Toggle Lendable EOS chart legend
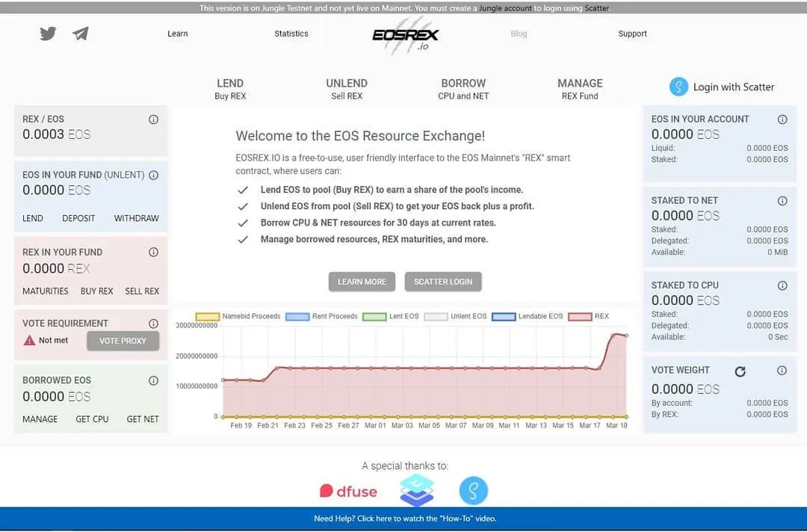 click(x=528, y=316)
